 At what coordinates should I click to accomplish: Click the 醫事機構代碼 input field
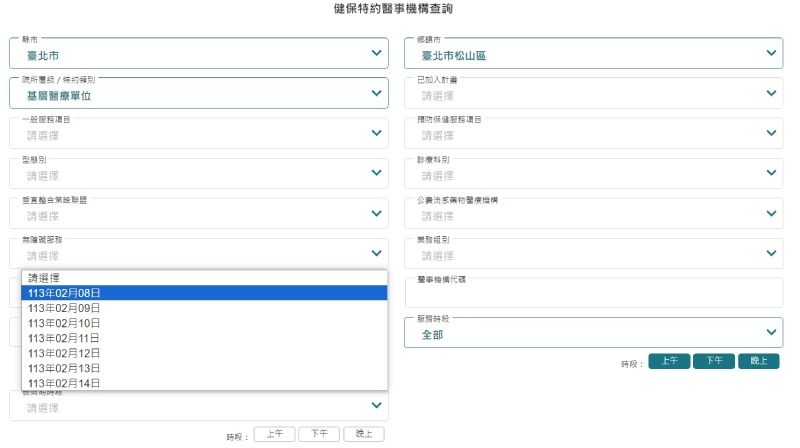(593, 293)
